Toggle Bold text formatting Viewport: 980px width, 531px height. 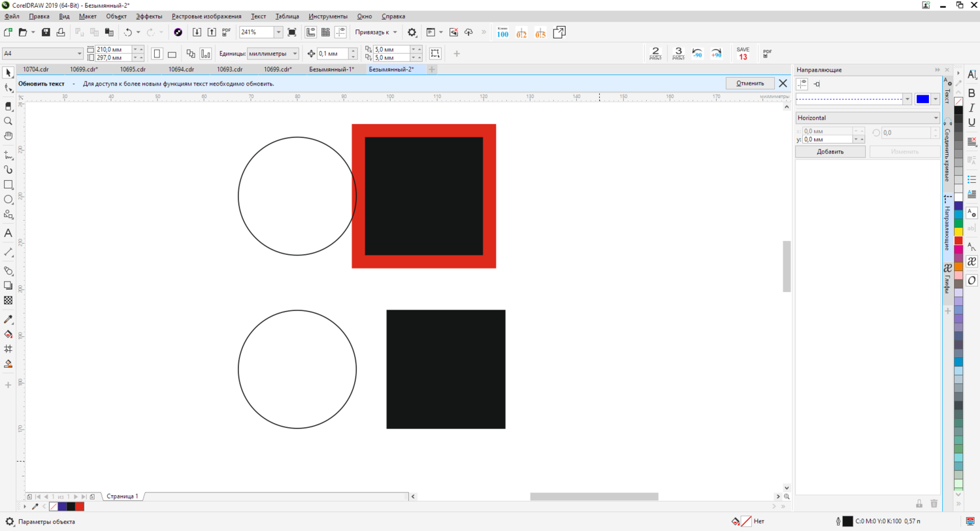(x=972, y=93)
